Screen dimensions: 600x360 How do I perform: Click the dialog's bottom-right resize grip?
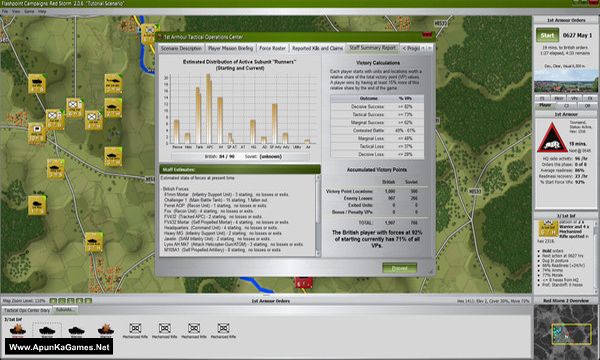click(x=430, y=271)
